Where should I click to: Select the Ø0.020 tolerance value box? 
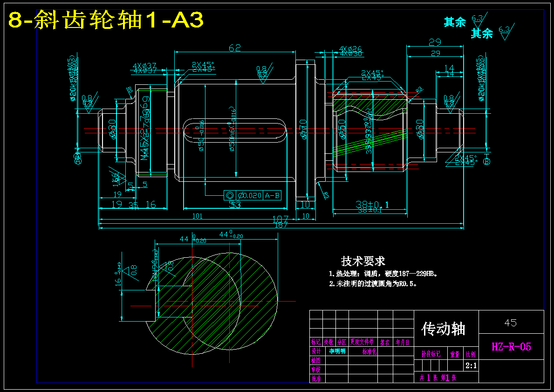(249, 195)
